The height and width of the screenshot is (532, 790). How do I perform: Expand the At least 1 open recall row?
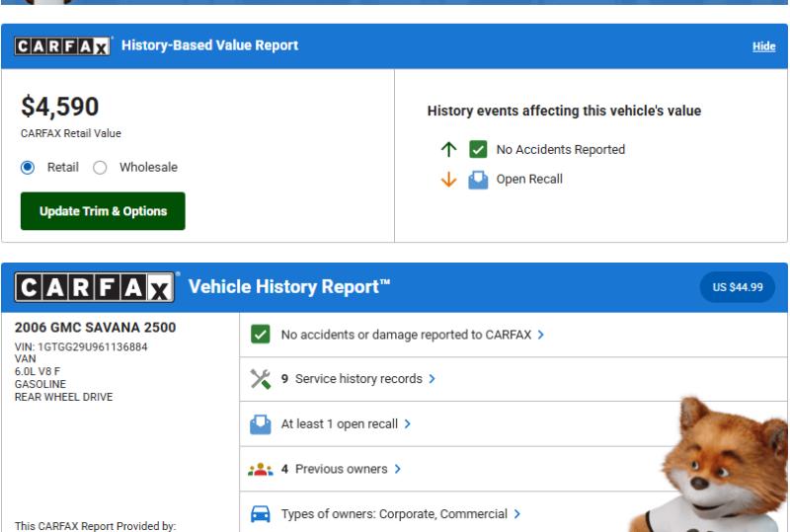coord(346,424)
